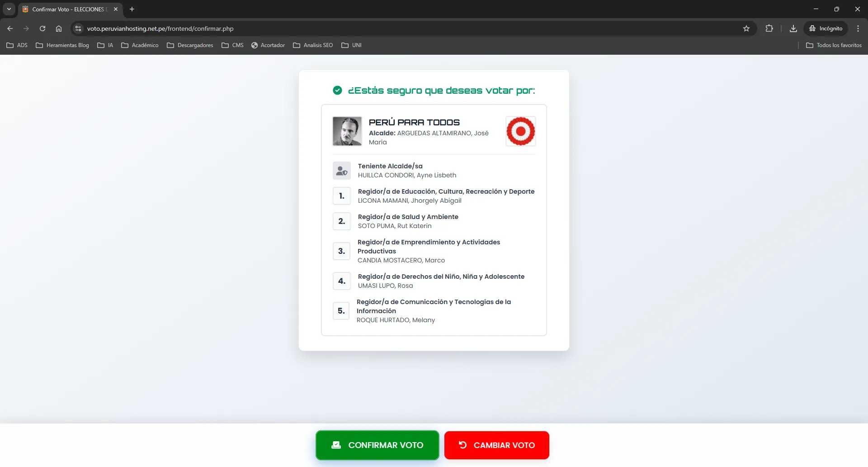Click the Perú Para Todos party logo
868x467 pixels.
(x=520, y=131)
